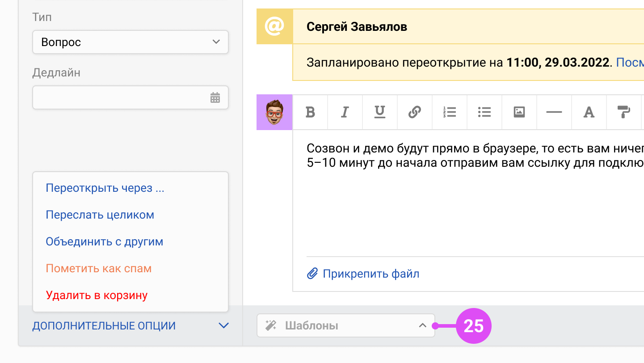Apply italic formatting to text

[345, 112]
